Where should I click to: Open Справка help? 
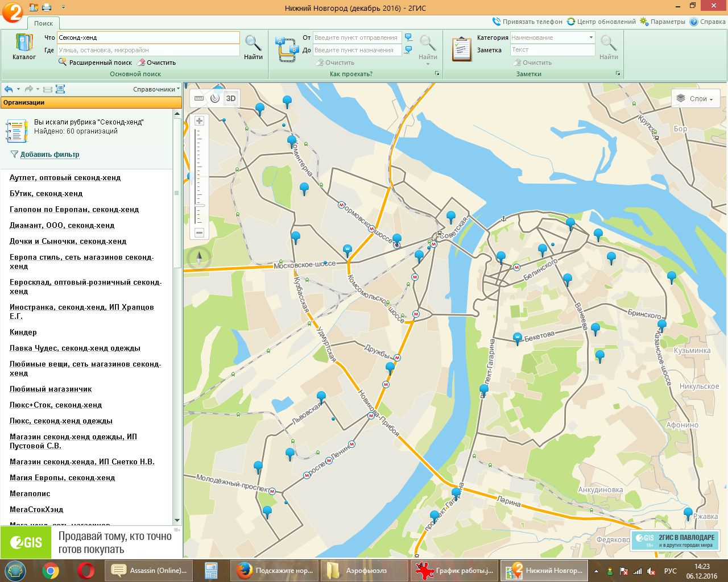[x=708, y=22]
